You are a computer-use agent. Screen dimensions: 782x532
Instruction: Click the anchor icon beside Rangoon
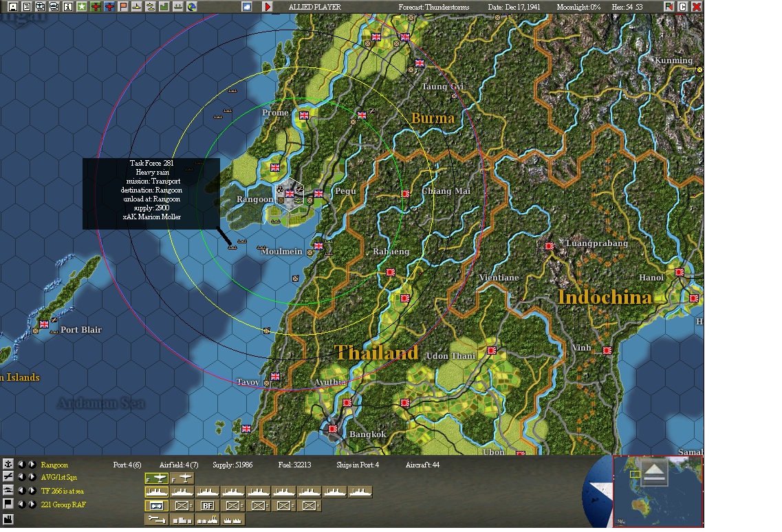(8, 464)
